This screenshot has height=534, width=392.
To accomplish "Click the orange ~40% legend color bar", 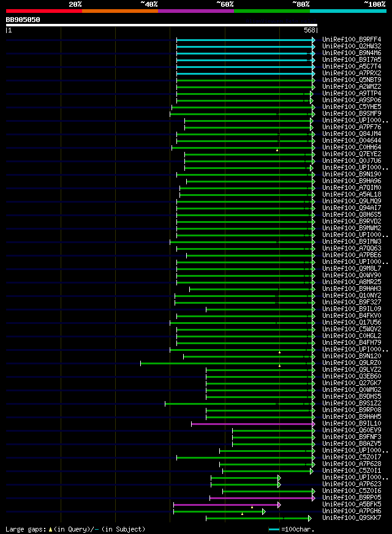I will pos(120,11).
